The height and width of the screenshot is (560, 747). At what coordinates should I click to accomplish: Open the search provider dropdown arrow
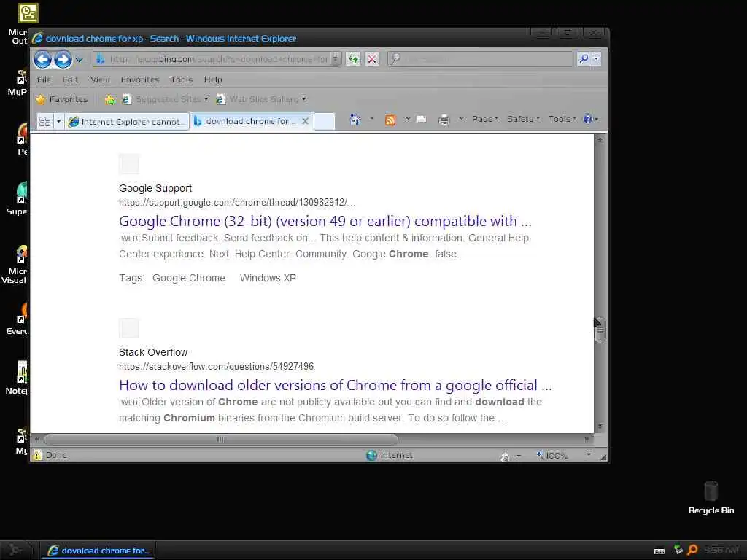coord(596,58)
